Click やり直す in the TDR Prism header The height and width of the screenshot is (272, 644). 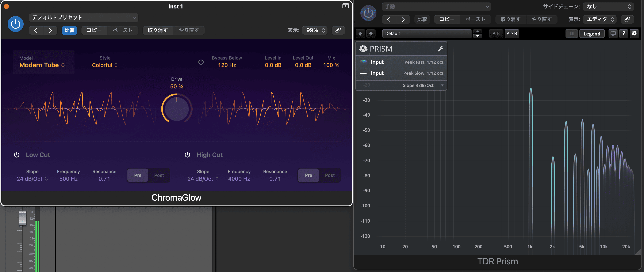(x=542, y=19)
